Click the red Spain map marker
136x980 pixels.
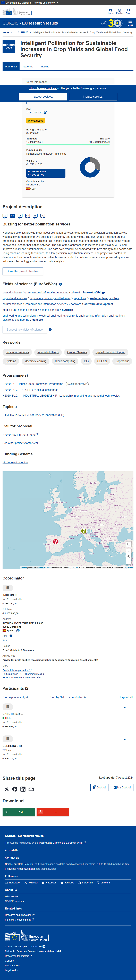(x=55, y=541)
